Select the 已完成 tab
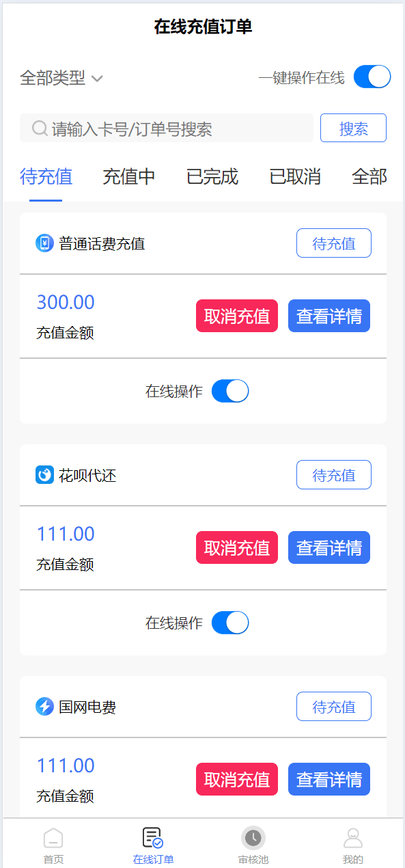Image resolution: width=405 pixels, height=868 pixels. 212,177
